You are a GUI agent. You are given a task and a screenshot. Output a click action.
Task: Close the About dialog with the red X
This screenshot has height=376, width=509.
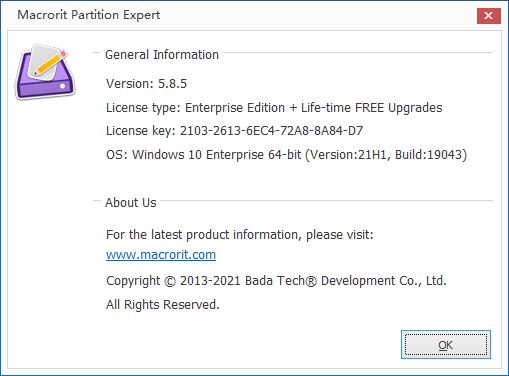tap(488, 16)
